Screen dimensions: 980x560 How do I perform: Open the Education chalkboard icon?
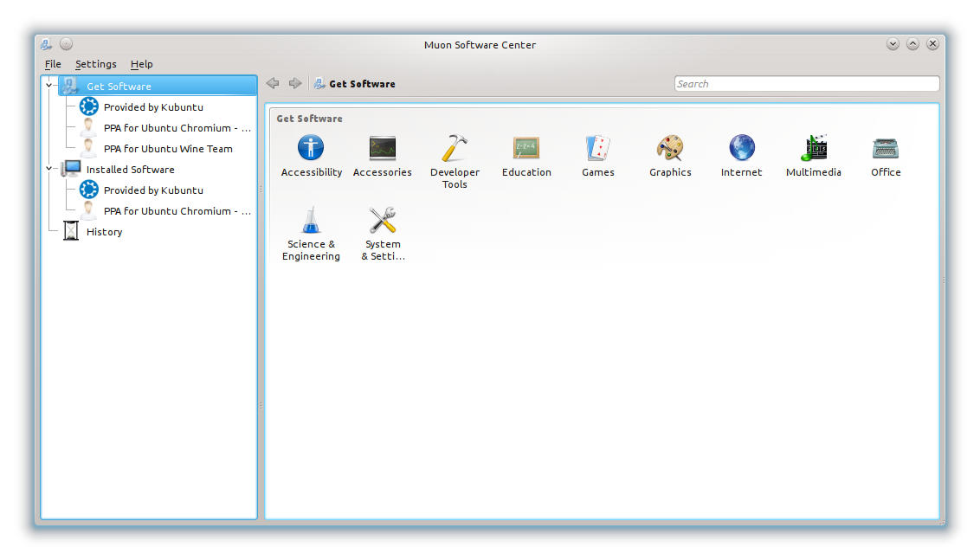[x=526, y=148]
